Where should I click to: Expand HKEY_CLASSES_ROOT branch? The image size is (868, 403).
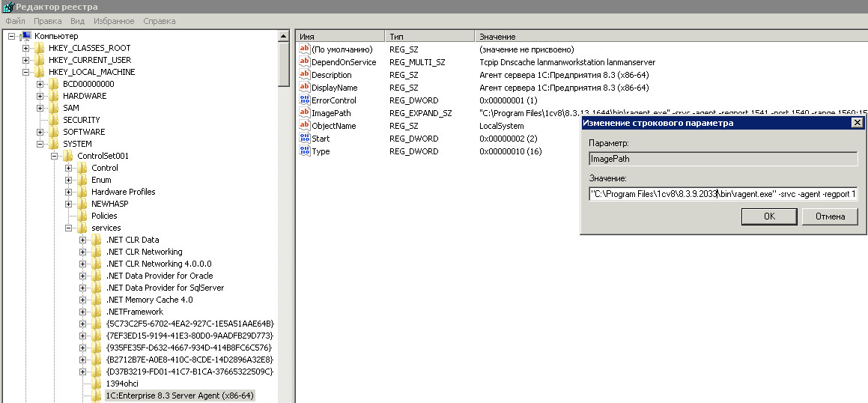25,48
